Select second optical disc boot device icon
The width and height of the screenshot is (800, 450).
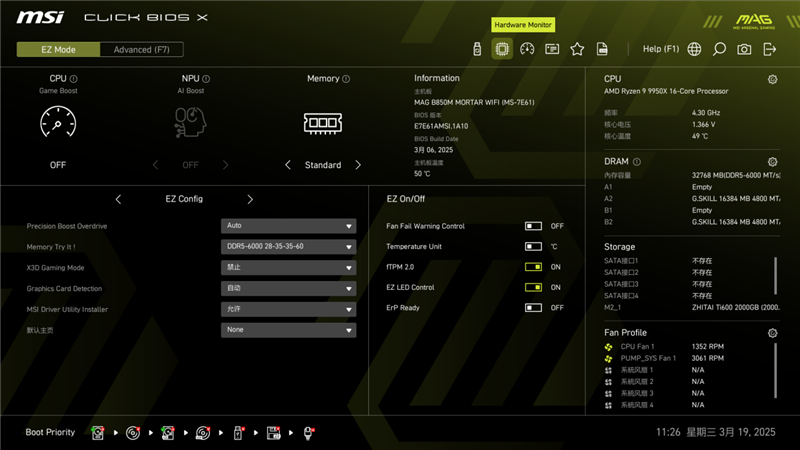203,433
